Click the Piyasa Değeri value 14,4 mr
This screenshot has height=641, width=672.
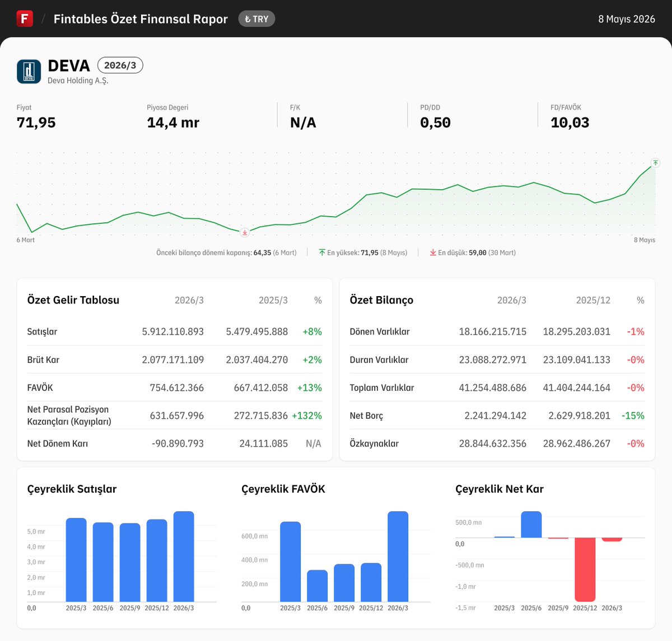pyautogui.click(x=173, y=123)
